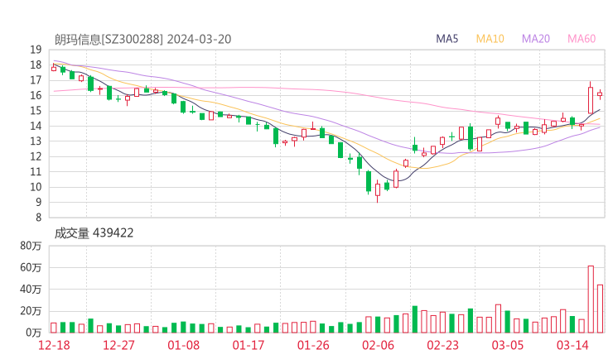This screenshot has width=613, height=364.
Task: Click the tallest red volume bar above 60万
Action: 591,299
